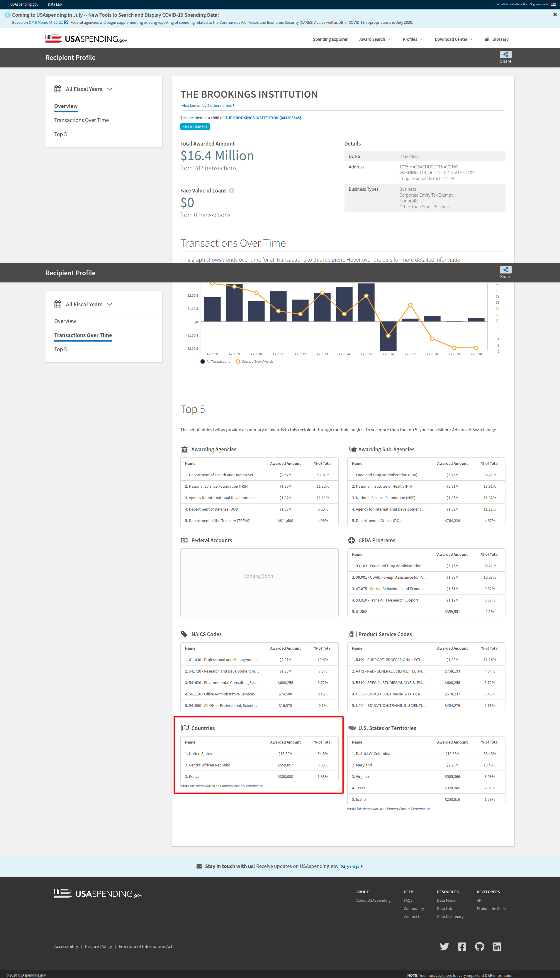Click the Share icon in sticky header
The width and height of the screenshot is (560, 978).
[505, 270]
